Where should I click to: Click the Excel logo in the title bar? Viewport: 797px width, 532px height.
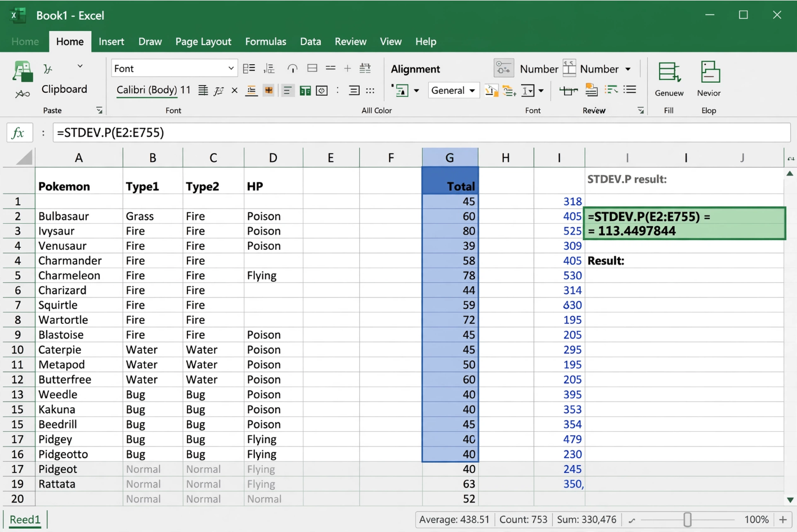tap(19, 15)
